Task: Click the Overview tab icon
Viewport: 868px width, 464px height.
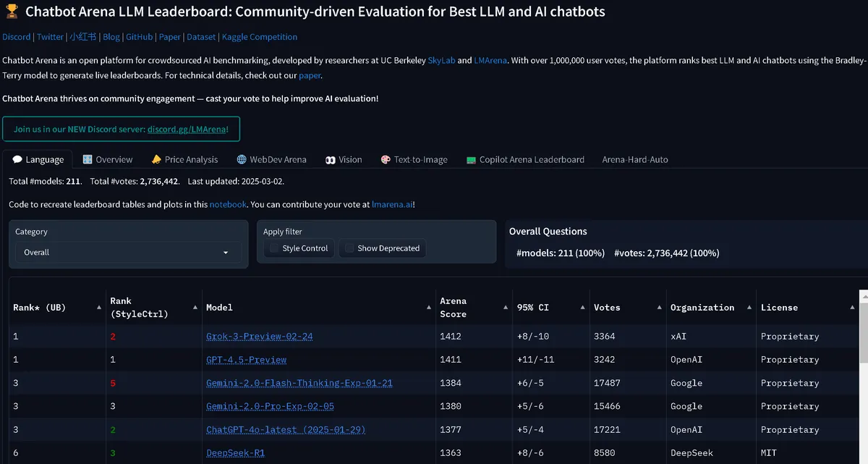Action: [x=88, y=159]
